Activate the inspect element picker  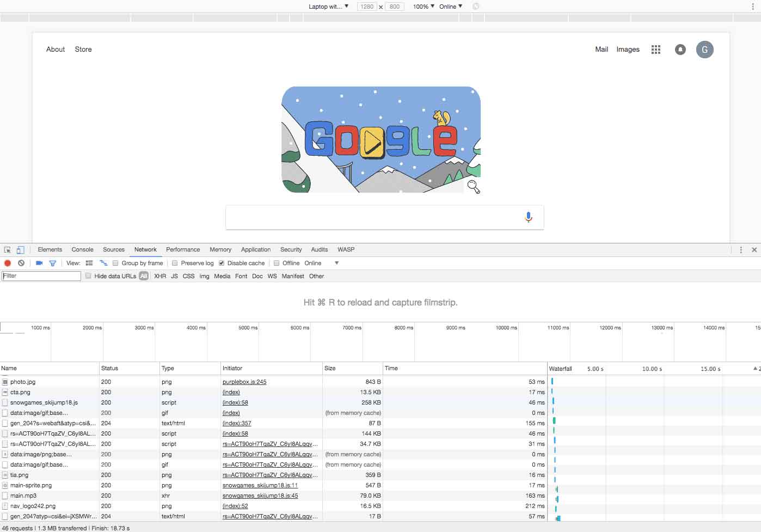pyautogui.click(x=8, y=250)
